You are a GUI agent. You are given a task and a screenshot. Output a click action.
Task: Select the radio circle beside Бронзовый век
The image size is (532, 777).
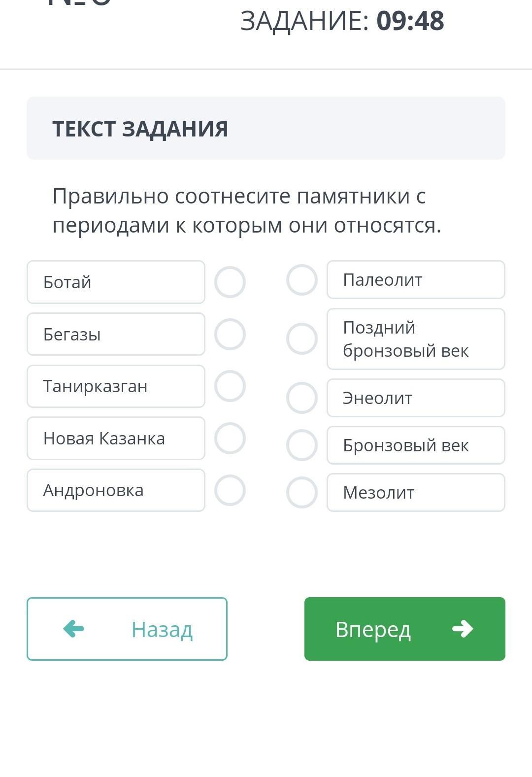click(302, 445)
